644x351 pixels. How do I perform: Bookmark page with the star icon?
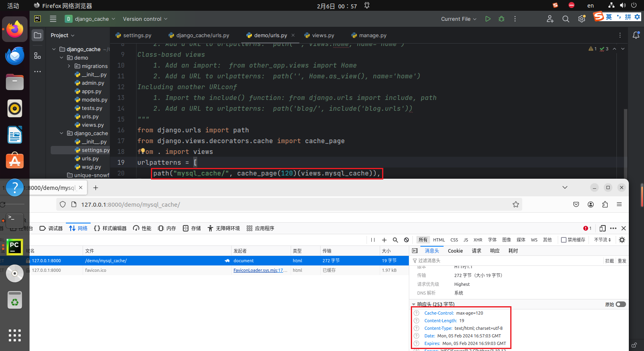pyautogui.click(x=516, y=204)
